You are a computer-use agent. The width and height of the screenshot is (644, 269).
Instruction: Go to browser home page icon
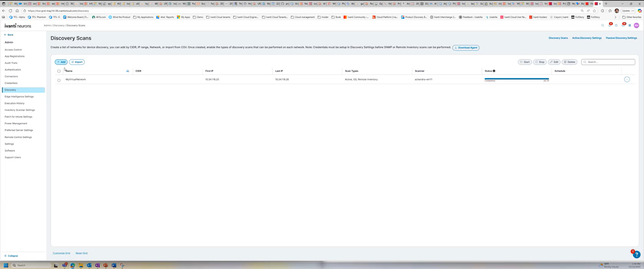coord(17,11)
